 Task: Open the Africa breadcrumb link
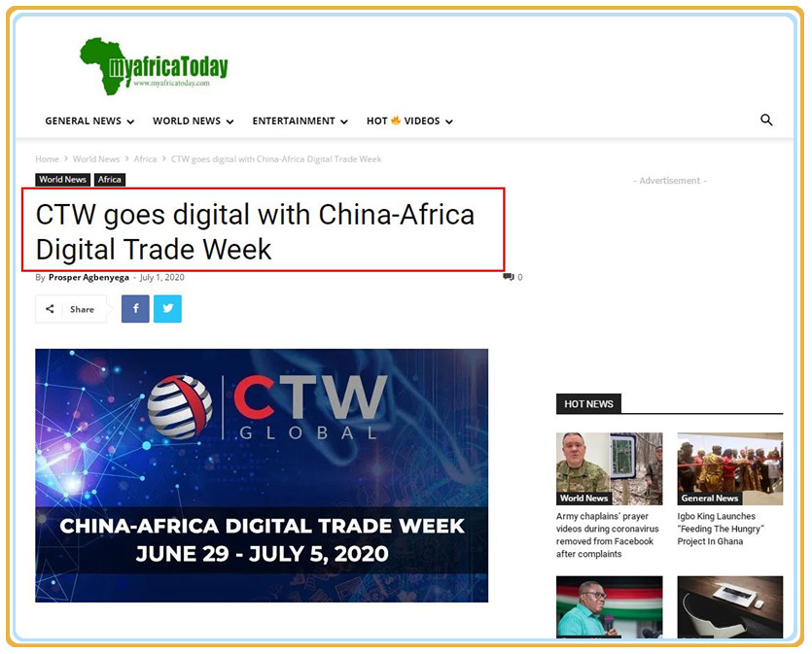tap(145, 158)
